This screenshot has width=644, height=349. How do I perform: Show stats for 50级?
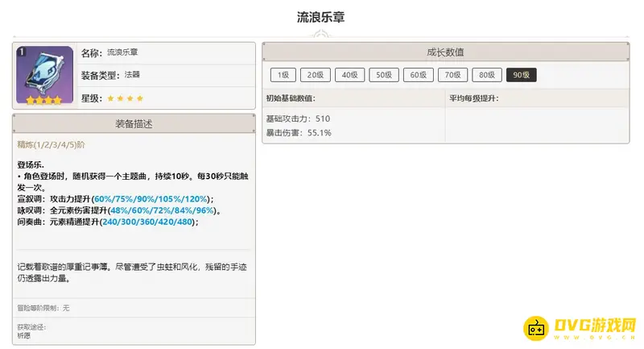[384, 75]
